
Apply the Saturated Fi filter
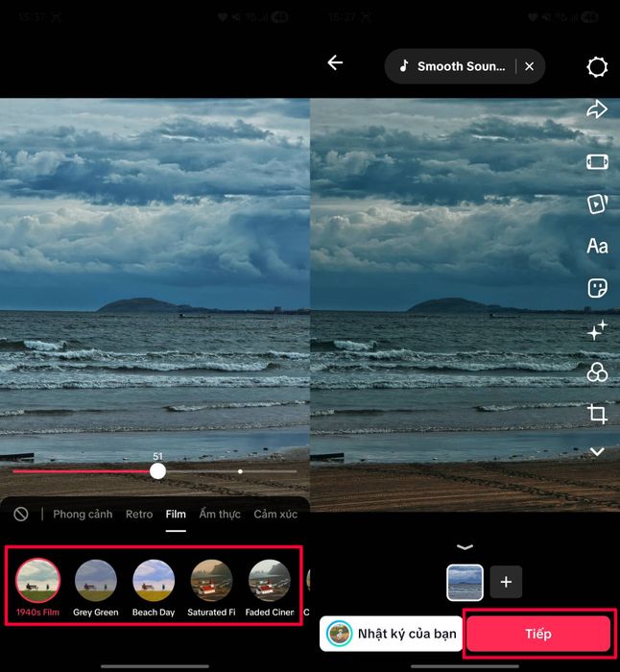[211, 588]
